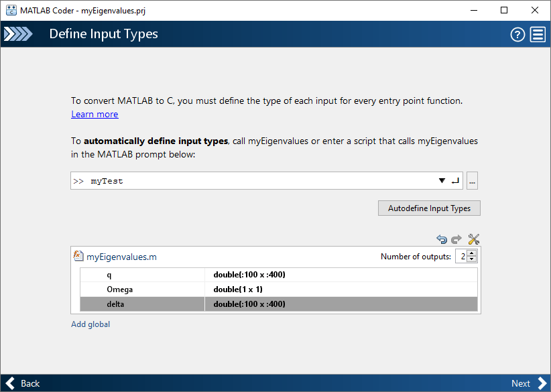Screen dimensions: 551x392
Task: Click the MATLAB Coder title bar app icon
Action: pos(11,10)
